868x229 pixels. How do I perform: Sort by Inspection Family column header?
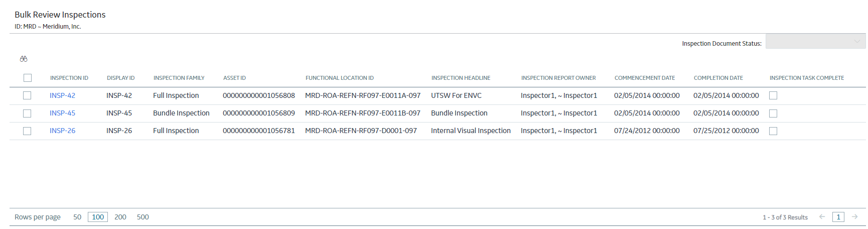coord(179,78)
